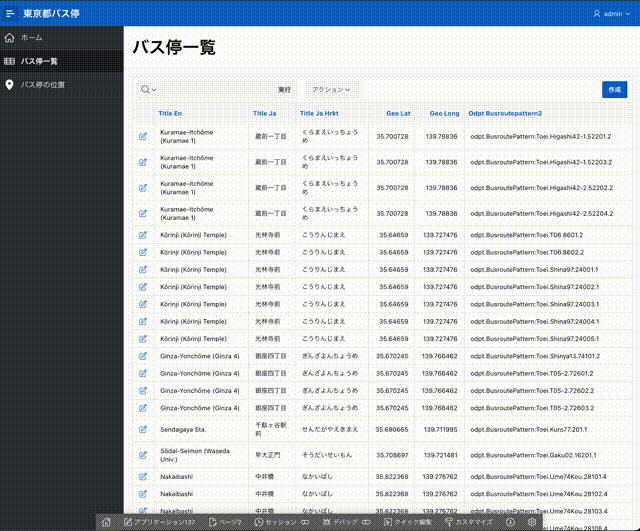
Task: Open the Title Ja Hrkt column header
Action: [319, 113]
